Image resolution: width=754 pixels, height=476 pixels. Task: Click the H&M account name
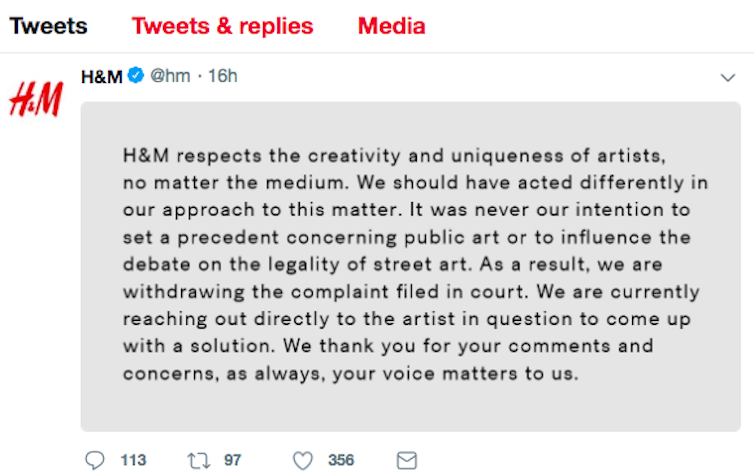pos(101,77)
